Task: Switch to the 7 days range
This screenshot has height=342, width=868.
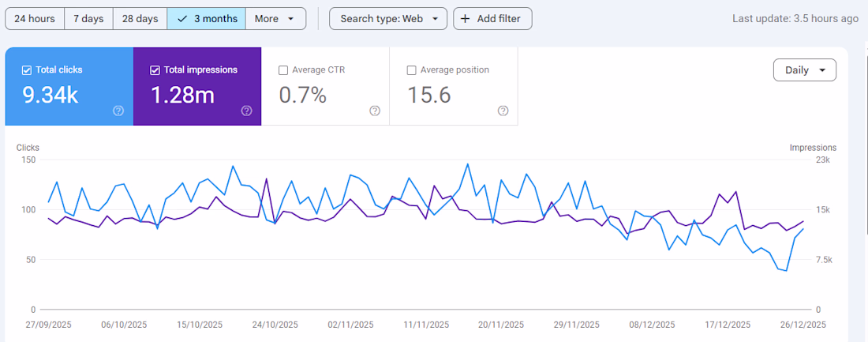Action: [x=88, y=19]
